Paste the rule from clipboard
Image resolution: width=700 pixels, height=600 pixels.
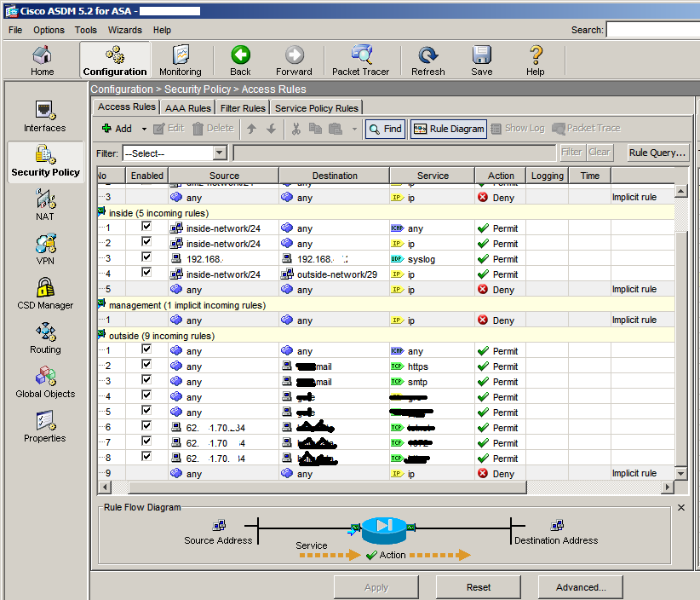point(336,129)
